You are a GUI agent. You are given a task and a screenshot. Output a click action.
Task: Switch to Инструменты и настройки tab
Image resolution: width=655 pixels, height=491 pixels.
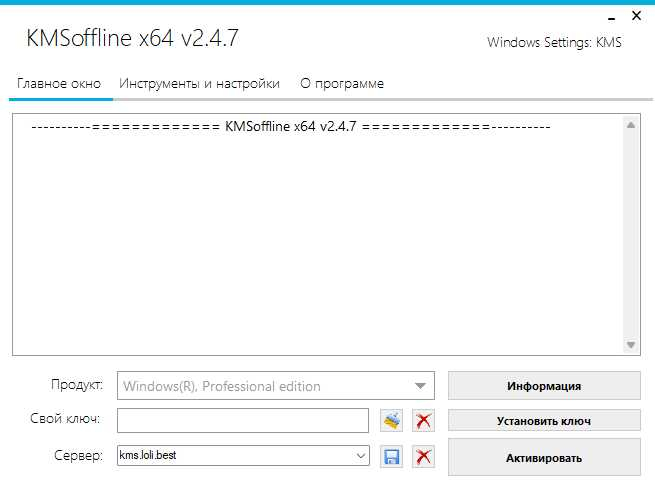[x=199, y=84]
